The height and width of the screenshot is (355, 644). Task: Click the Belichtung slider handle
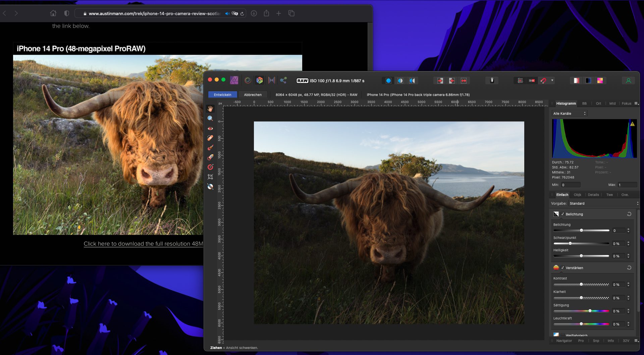pyautogui.click(x=581, y=231)
